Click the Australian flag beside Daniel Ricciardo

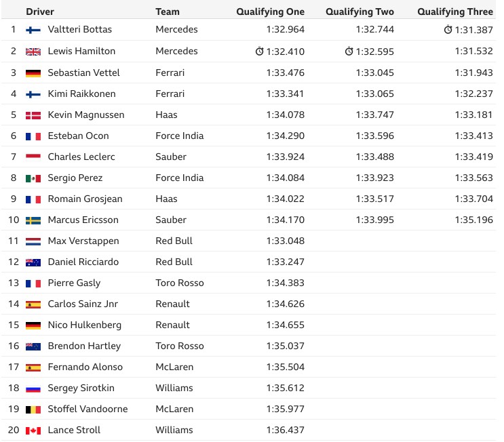[33, 263]
